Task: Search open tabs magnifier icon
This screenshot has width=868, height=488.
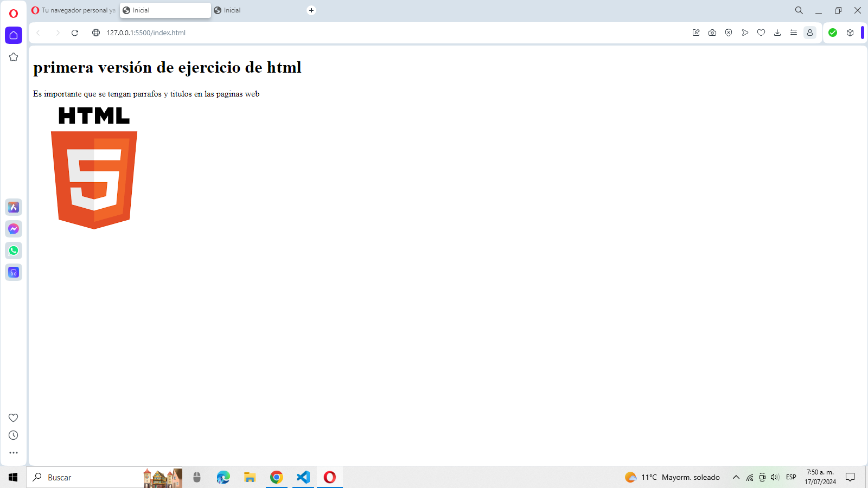Action: (799, 10)
